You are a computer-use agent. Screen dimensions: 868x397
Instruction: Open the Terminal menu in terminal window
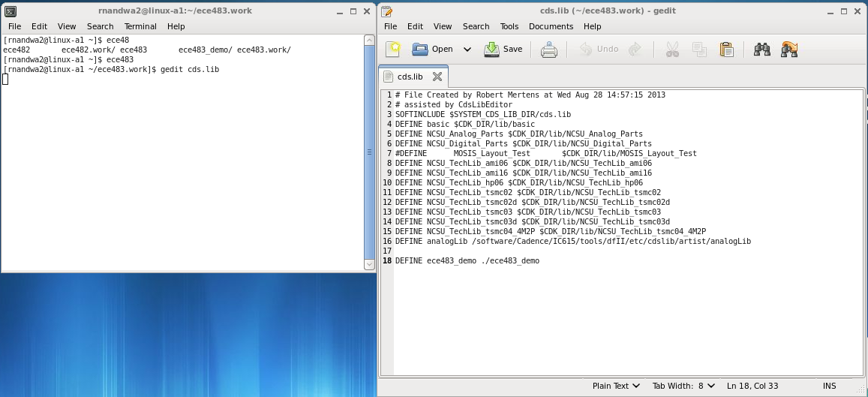[140, 26]
